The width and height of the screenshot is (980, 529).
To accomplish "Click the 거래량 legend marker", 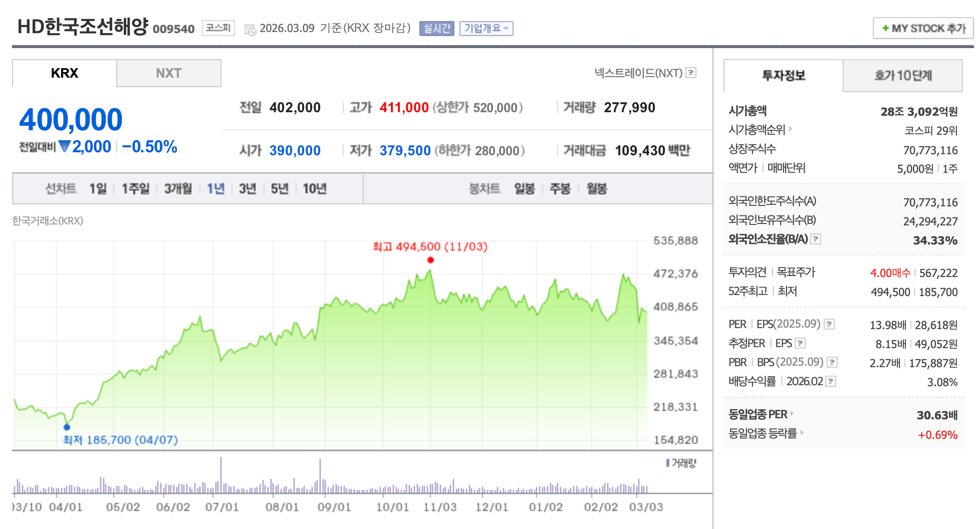I will [668, 463].
